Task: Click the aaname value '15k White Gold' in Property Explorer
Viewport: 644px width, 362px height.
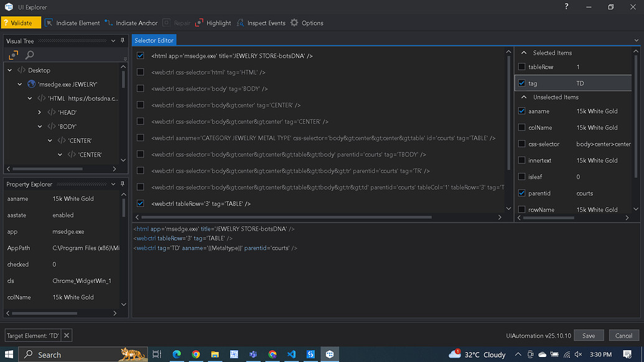Action: coord(73,198)
